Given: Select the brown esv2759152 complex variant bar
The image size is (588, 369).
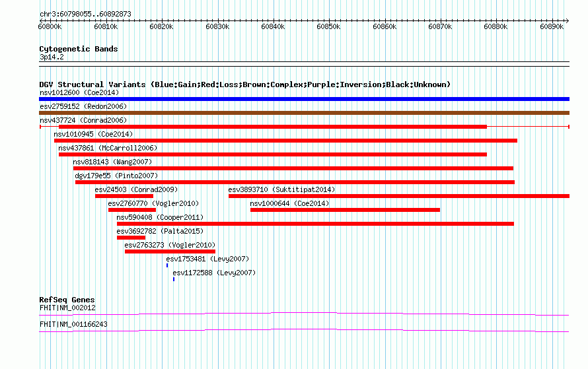Looking at the screenshot, I should [304, 113].
